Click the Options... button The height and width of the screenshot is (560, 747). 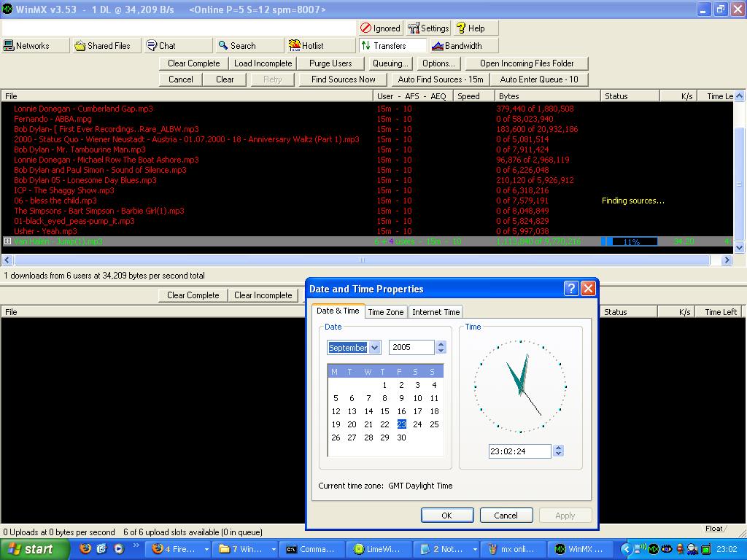pyautogui.click(x=438, y=63)
